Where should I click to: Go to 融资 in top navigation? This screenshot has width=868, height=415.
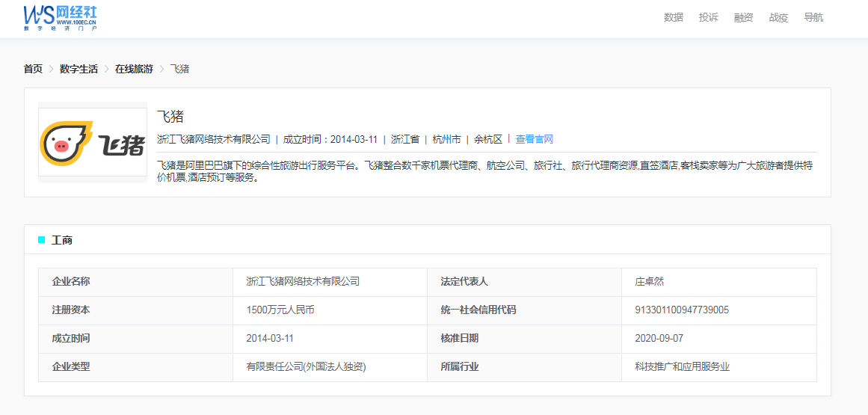(x=743, y=17)
